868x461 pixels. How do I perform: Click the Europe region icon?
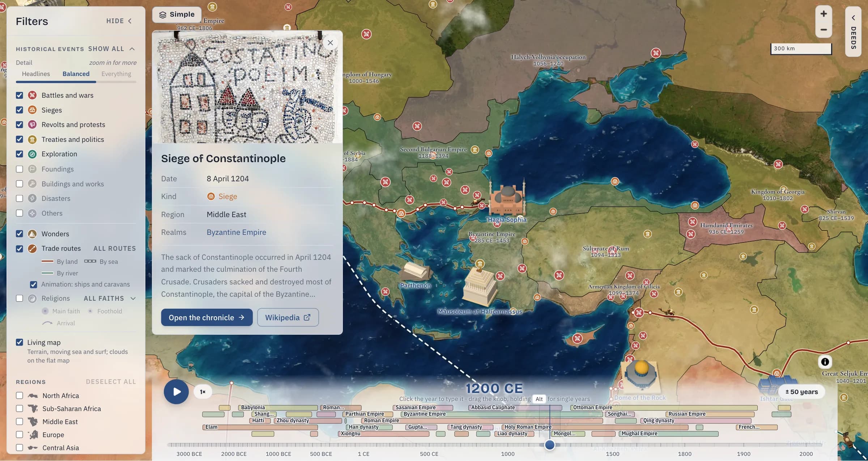(x=33, y=435)
